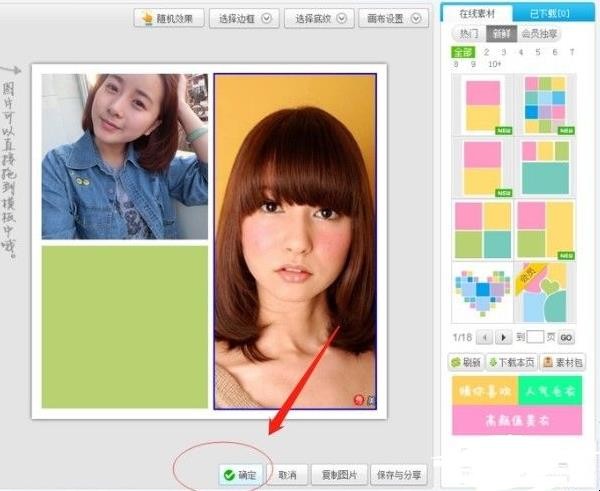Filter templates to 9 photos
600x491 pixels.
tap(473, 64)
